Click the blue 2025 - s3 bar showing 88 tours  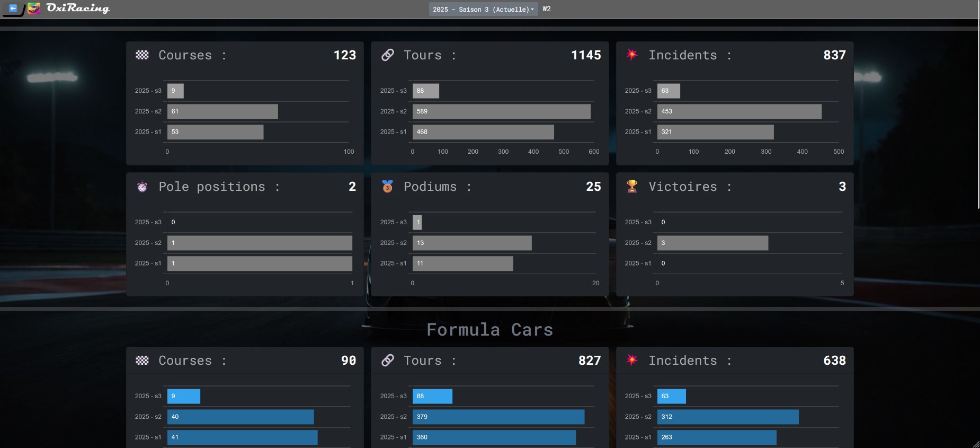click(432, 396)
